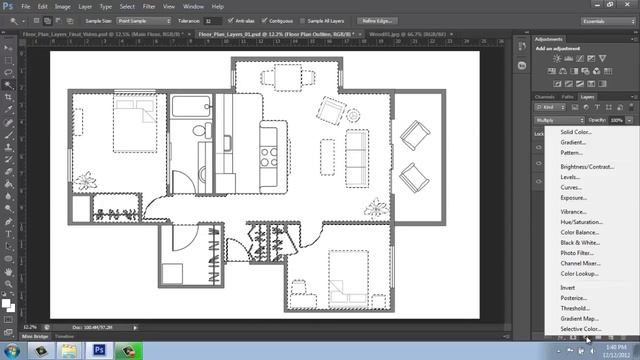This screenshot has width=640, height=360.
Task: Open the status bar info arrow
Action: (135, 327)
